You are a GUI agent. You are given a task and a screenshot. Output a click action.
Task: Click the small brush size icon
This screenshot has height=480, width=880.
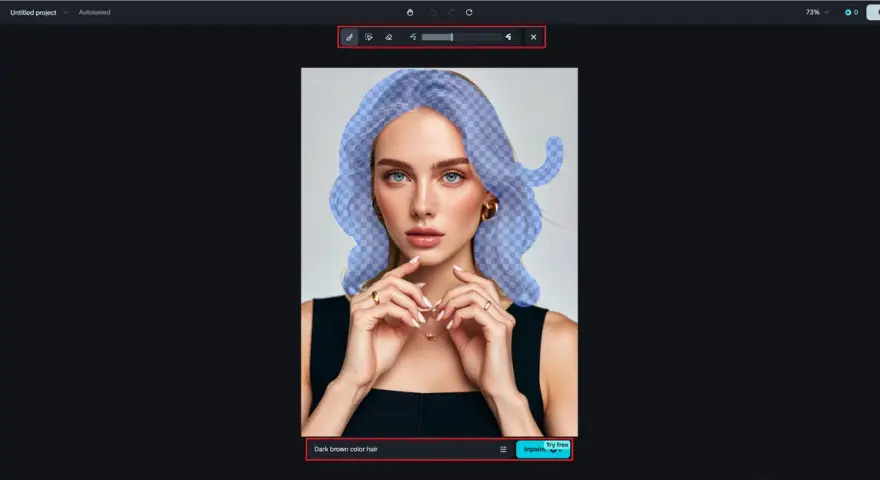413,37
